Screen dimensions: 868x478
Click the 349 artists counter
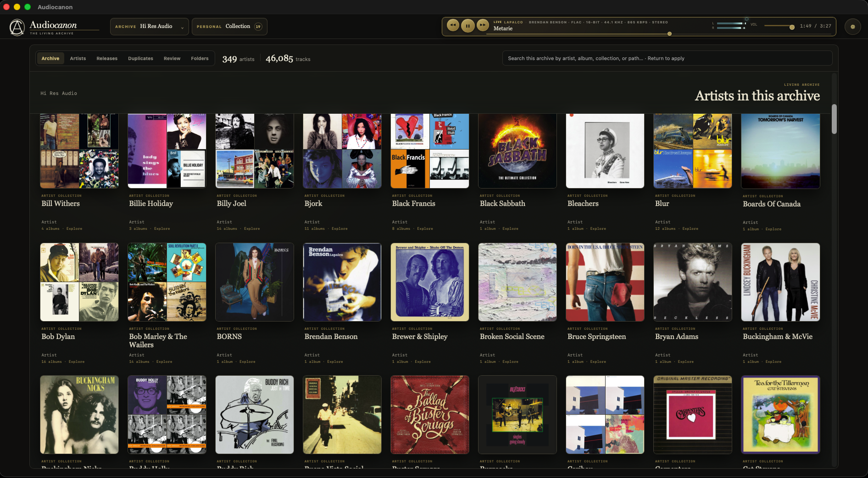coord(238,59)
